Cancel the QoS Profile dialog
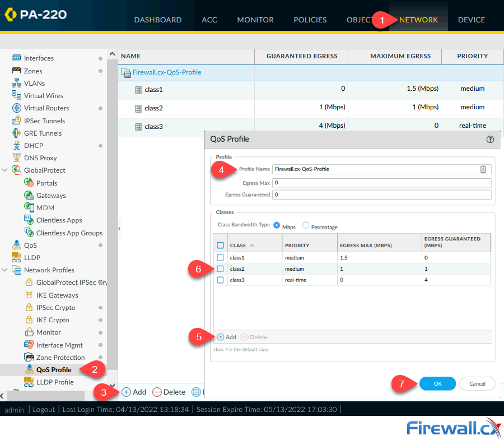This screenshot has height=440, width=504. (x=477, y=383)
